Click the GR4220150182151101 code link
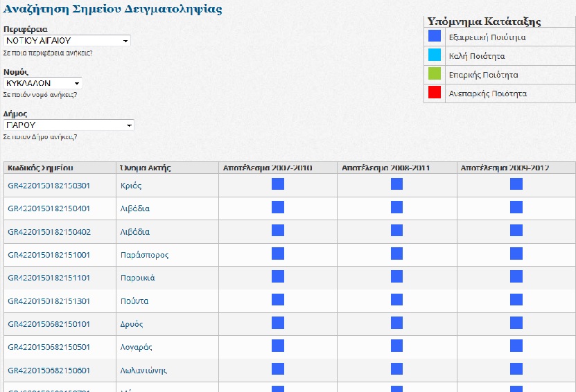576x392 pixels. tap(49, 278)
